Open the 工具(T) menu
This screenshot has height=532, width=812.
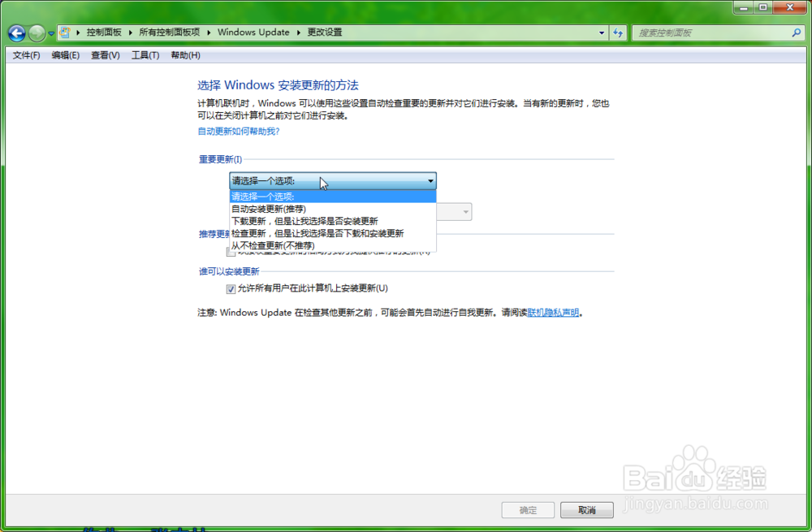pyautogui.click(x=145, y=54)
